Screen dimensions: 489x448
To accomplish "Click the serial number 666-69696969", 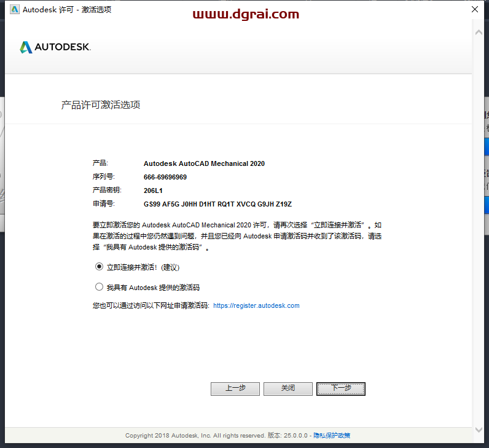I will 165,177.
